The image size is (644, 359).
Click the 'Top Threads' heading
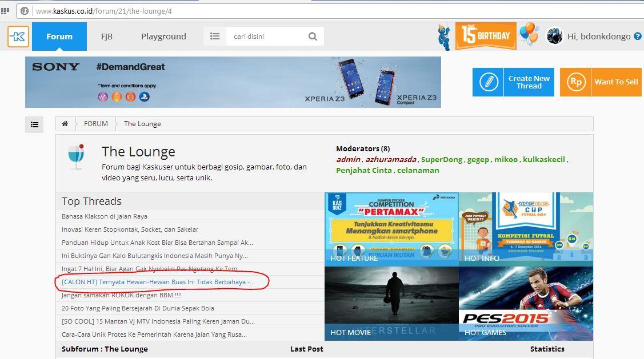pyautogui.click(x=91, y=201)
